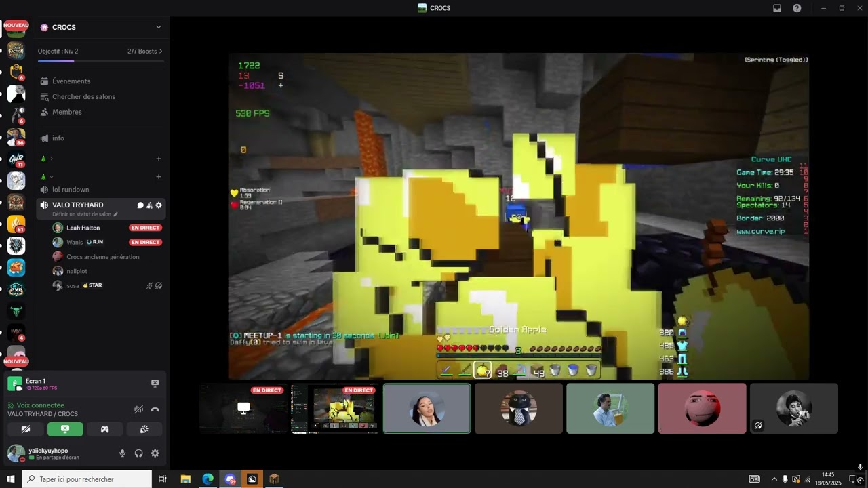Open Microsoft Edge from taskbar
The width and height of the screenshot is (868, 488).
click(x=208, y=479)
